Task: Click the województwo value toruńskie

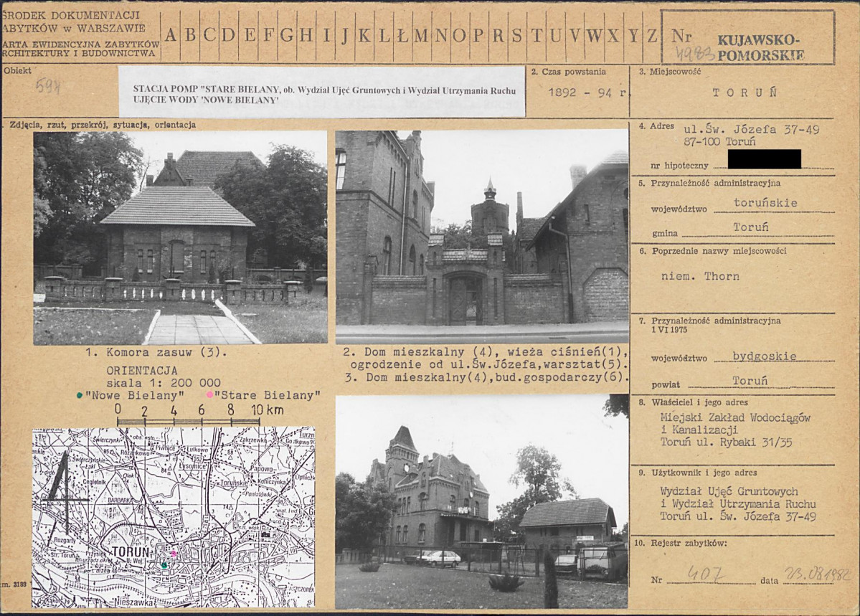Action: (765, 203)
